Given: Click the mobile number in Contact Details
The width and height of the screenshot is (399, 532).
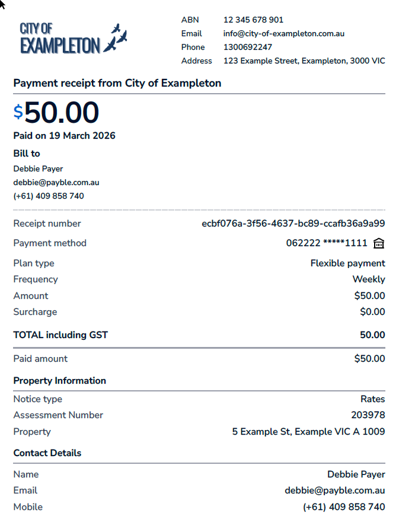Looking at the screenshot, I should click(344, 507).
